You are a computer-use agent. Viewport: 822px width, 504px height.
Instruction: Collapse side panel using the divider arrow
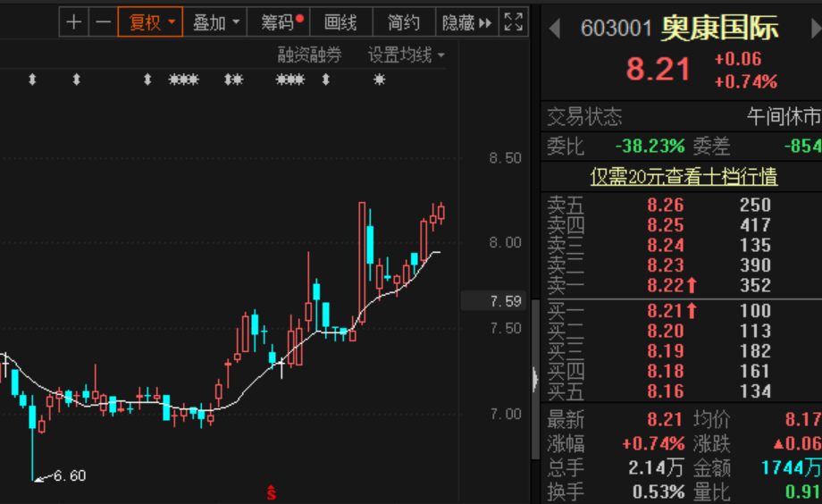click(535, 379)
